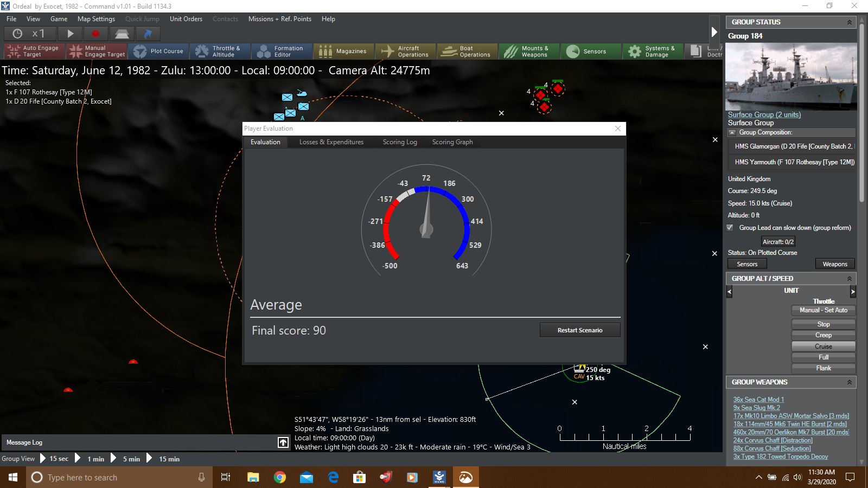The width and height of the screenshot is (868, 488).
Task: Toggle Group Lead can slow down checkbox
Action: (730, 228)
